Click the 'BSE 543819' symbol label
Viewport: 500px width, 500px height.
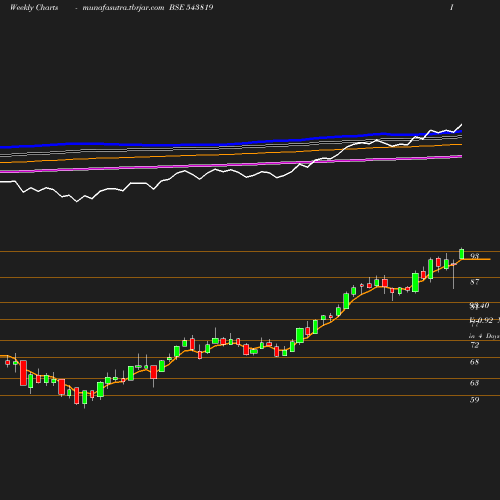point(191,8)
